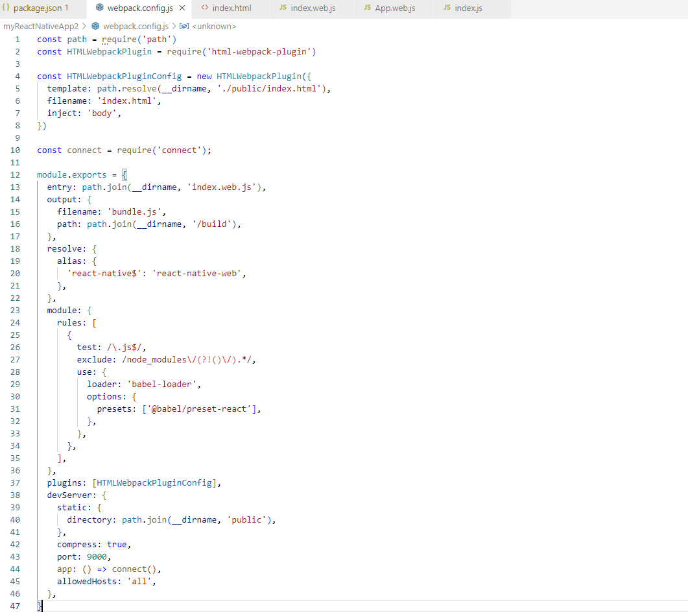Screen dimensions: 688x616
Task: Close the webpack.config.js tab
Action: [182, 8]
